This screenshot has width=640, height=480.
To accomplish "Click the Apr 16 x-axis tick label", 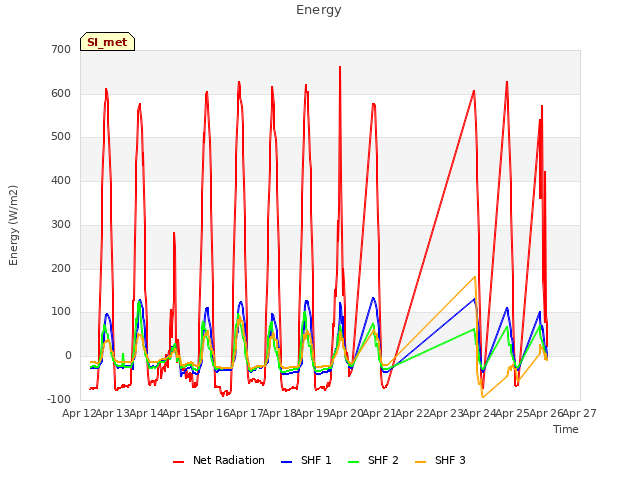I will coord(213,413).
